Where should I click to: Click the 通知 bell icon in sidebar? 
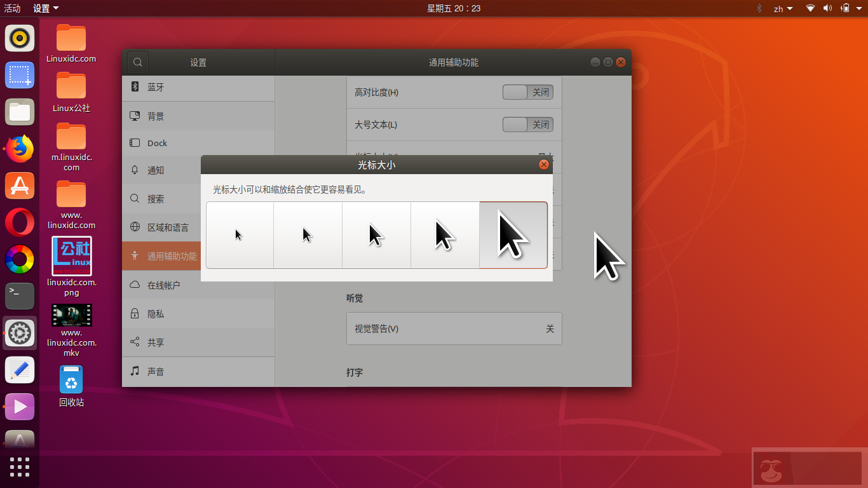pyautogui.click(x=135, y=170)
